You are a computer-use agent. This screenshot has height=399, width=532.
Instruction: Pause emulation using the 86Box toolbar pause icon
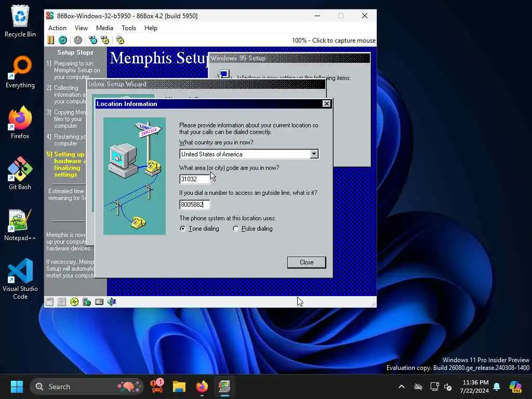pos(51,40)
